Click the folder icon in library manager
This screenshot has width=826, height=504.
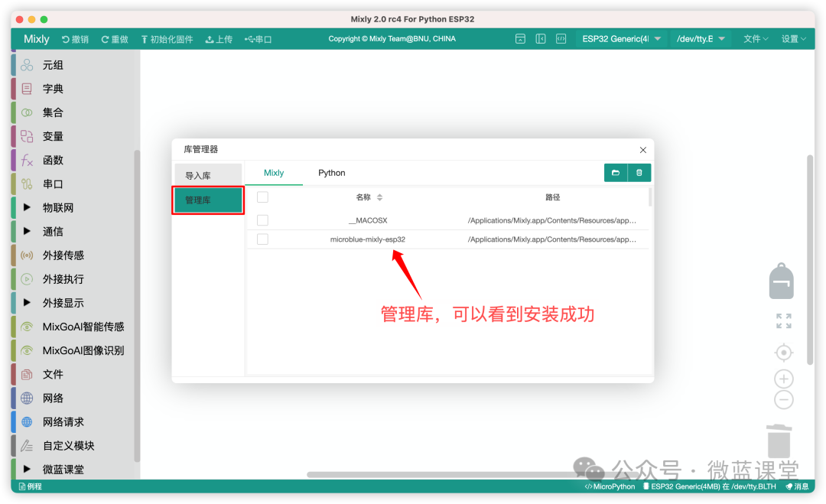[615, 173]
